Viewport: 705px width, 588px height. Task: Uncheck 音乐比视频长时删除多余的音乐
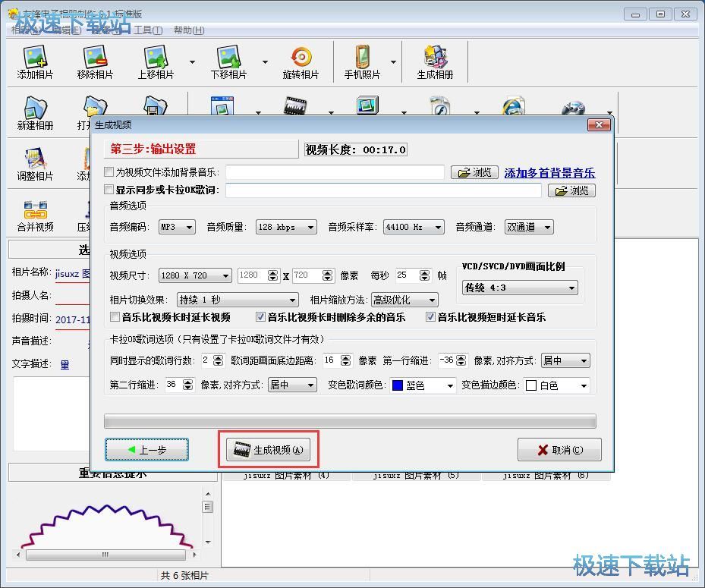coord(260,317)
